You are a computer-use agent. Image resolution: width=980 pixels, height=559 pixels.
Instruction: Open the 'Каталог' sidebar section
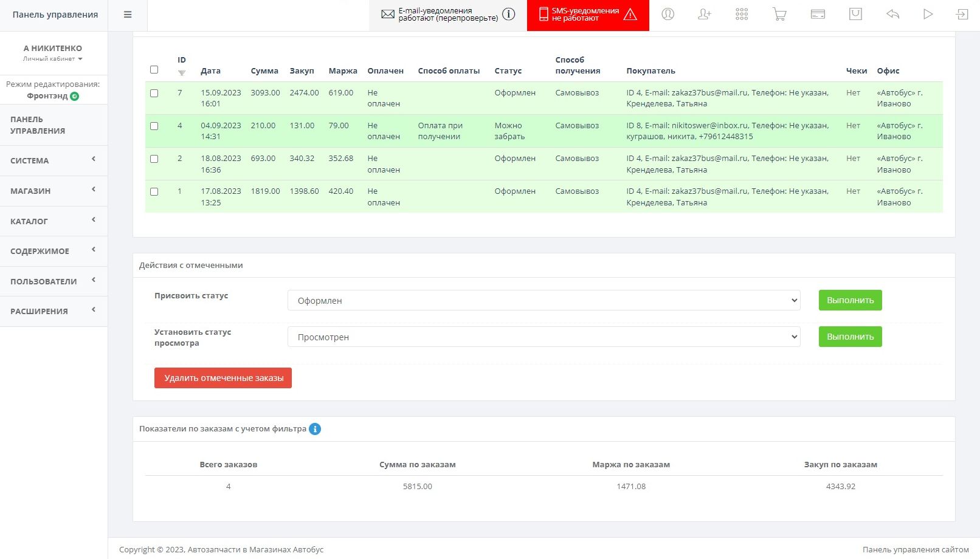(x=53, y=221)
